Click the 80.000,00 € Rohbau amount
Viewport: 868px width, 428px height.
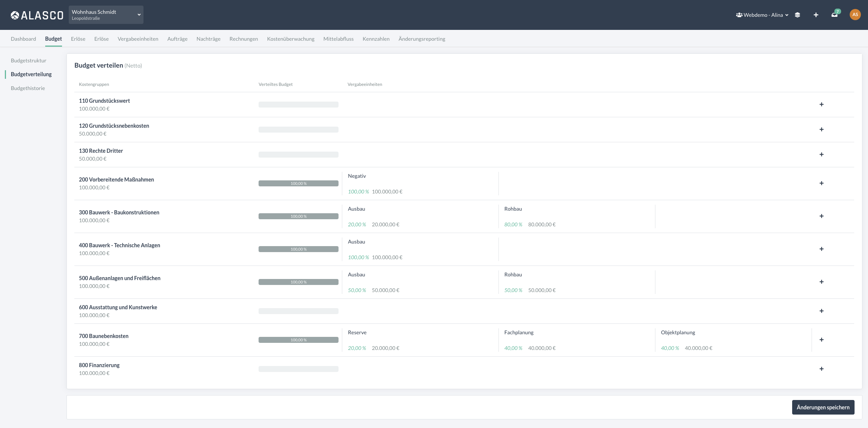click(x=542, y=224)
